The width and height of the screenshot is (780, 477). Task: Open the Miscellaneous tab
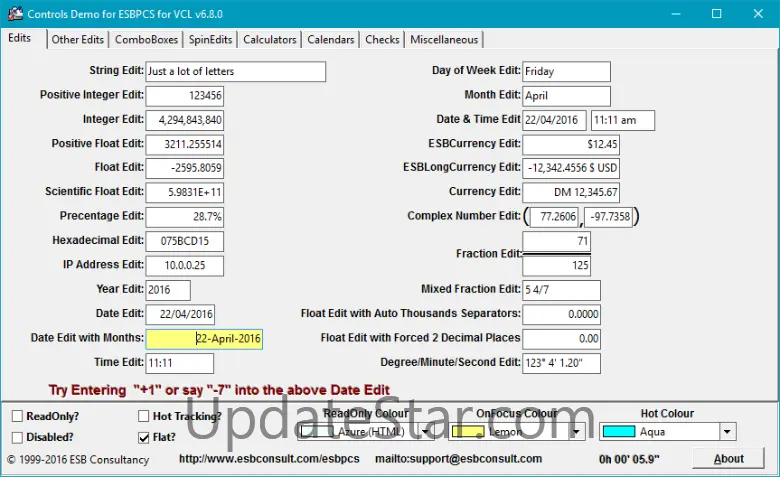(444, 40)
